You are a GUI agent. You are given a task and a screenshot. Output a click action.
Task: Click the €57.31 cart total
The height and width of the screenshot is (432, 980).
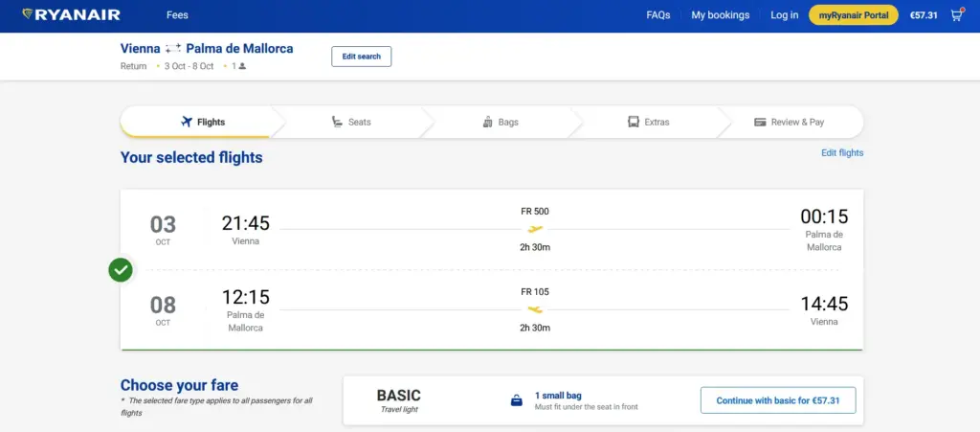pos(924,15)
